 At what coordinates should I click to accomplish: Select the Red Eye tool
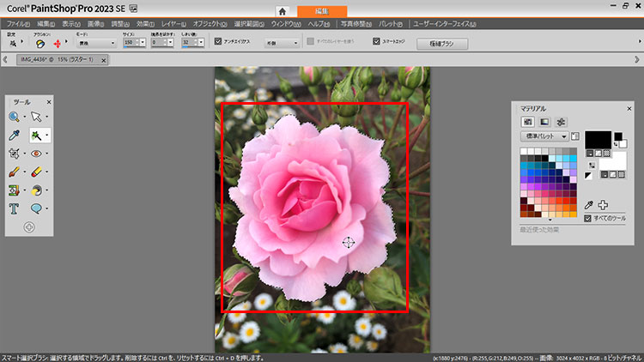[x=37, y=154]
